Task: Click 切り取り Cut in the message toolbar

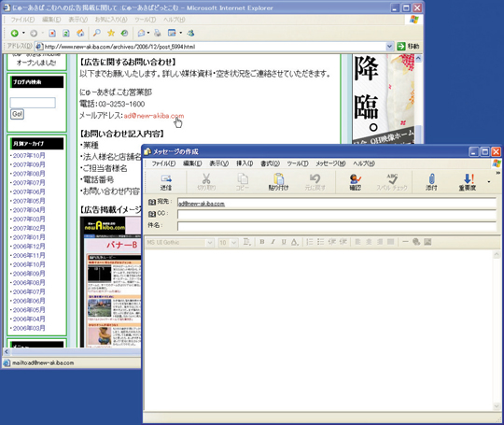Action: (206, 182)
